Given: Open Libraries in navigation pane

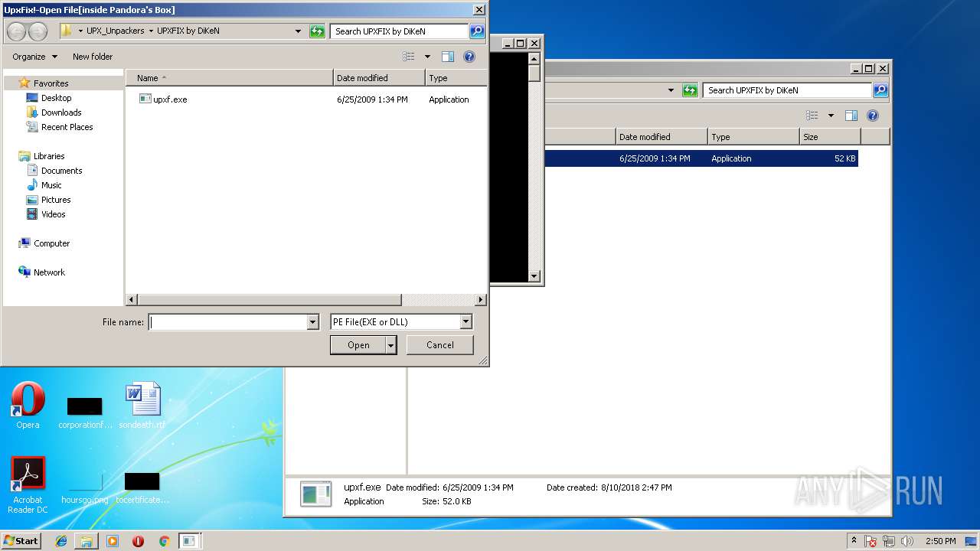Looking at the screenshot, I should [49, 156].
